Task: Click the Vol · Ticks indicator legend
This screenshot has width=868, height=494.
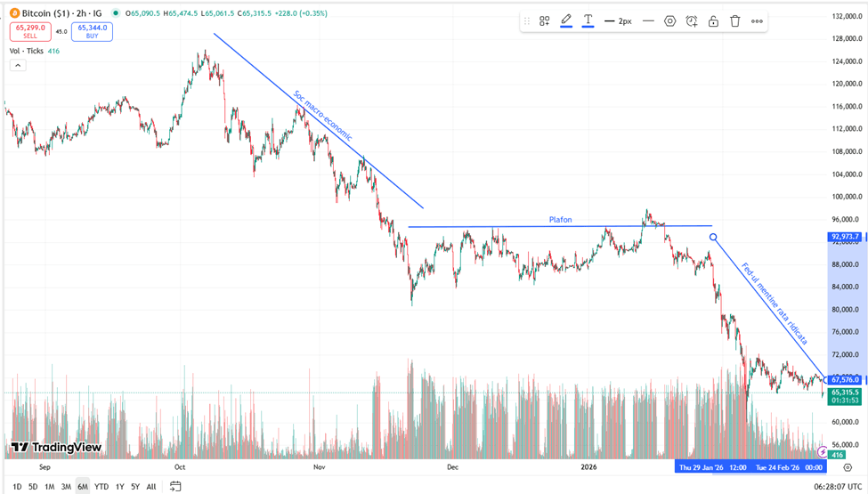Action: pos(27,51)
